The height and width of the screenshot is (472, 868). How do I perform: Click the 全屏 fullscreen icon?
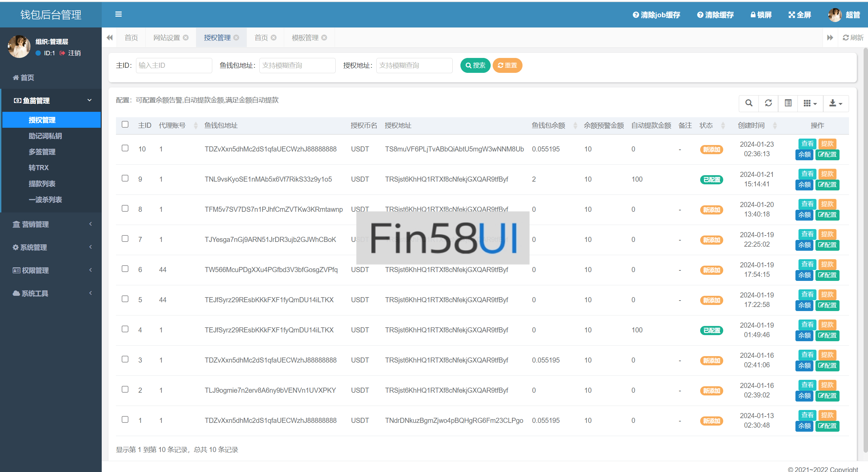point(791,15)
